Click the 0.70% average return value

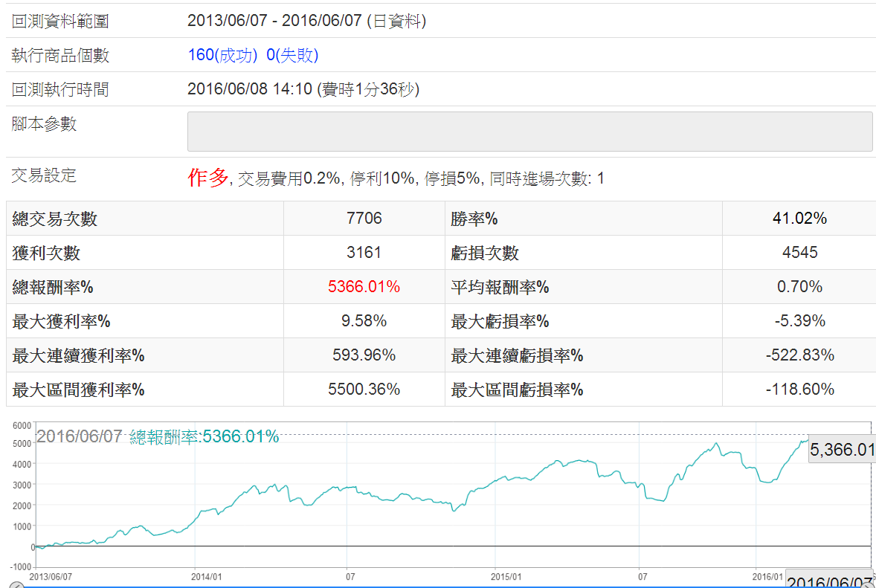[x=799, y=287]
